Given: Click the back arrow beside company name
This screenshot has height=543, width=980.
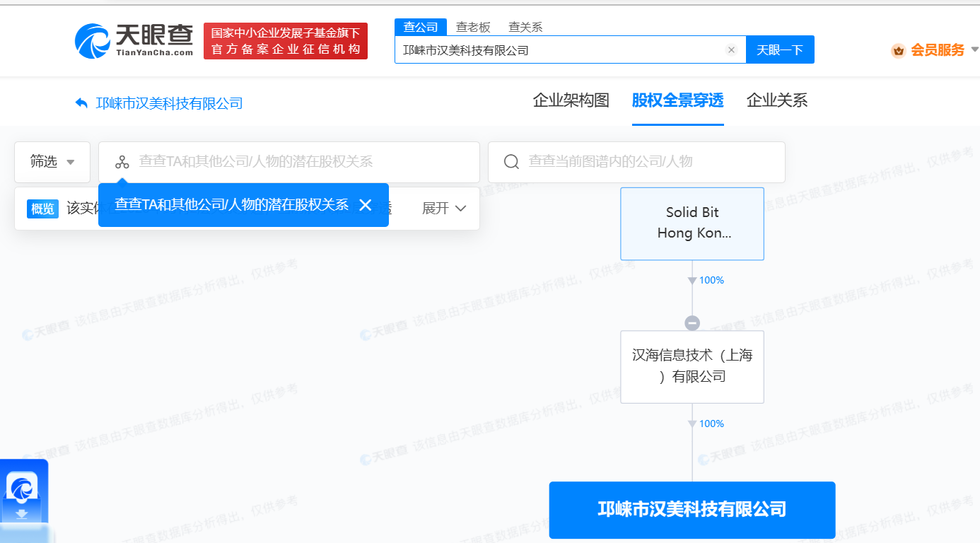Looking at the screenshot, I should 81,103.
